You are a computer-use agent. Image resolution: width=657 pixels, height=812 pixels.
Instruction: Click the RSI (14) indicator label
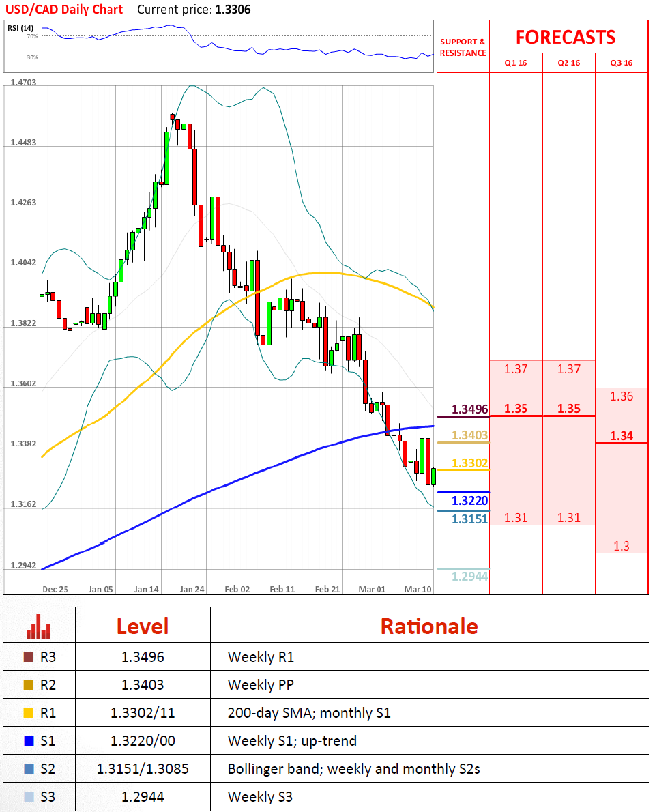[20, 28]
